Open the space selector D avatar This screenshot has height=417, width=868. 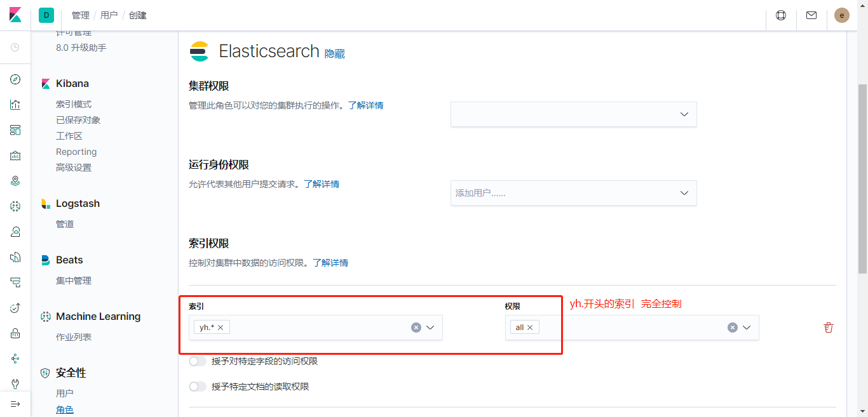[x=46, y=15]
